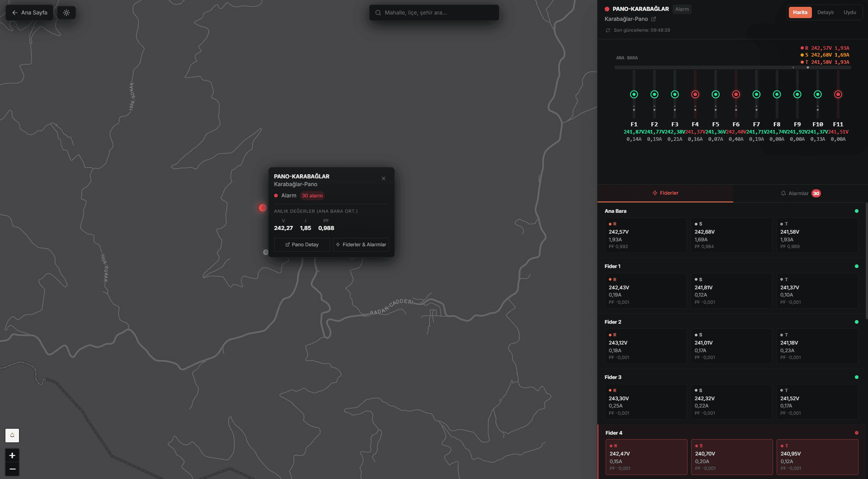
Task: Zoom out with the minus button
Action: click(12, 469)
